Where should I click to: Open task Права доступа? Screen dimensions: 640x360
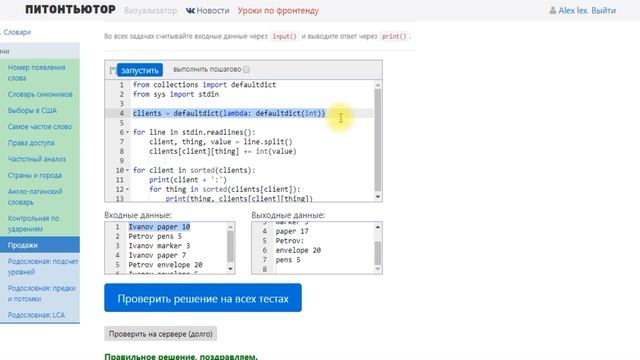[31, 143]
